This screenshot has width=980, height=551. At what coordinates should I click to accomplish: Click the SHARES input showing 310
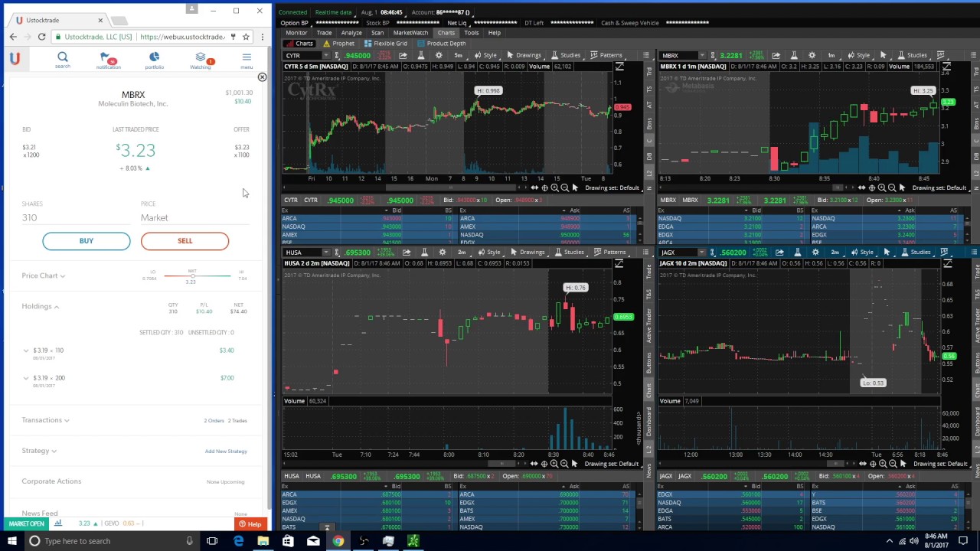(x=75, y=218)
